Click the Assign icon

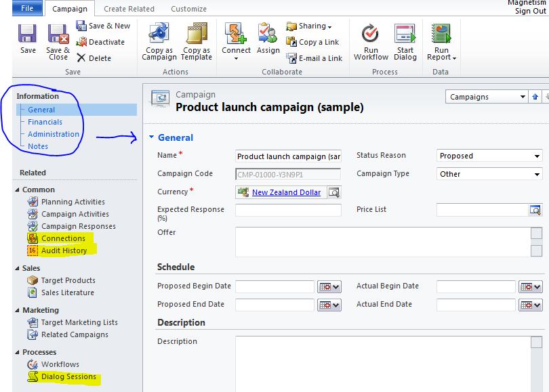pos(268,33)
